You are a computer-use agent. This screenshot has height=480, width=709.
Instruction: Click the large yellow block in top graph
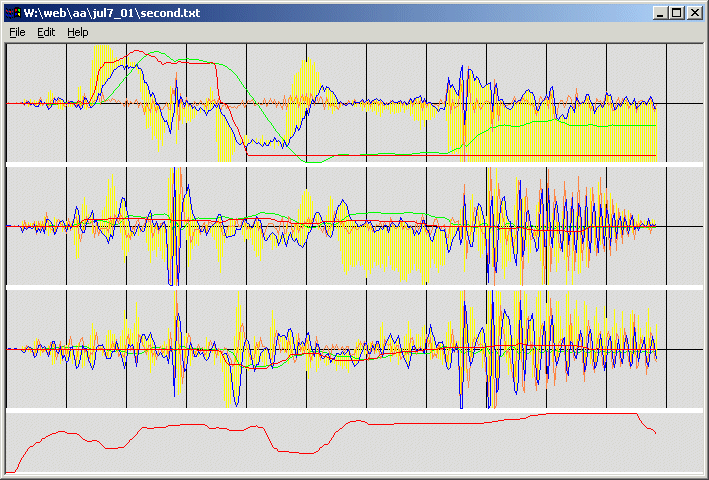click(550, 135)
